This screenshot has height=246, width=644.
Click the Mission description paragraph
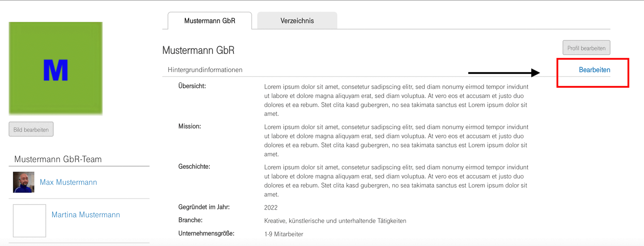(396, 140)
